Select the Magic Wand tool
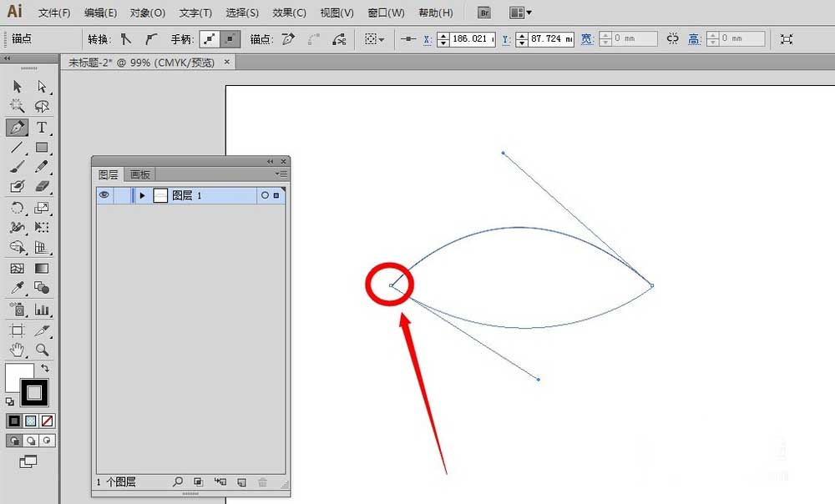The height and width of the screenshot is (504, 835). pos(17,106)
